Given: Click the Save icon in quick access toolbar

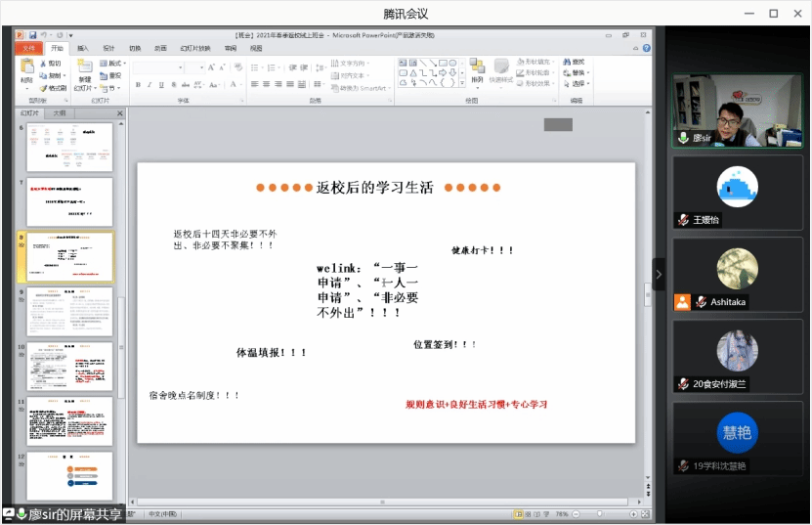Looking at the screenshot, I should point(32,35).
